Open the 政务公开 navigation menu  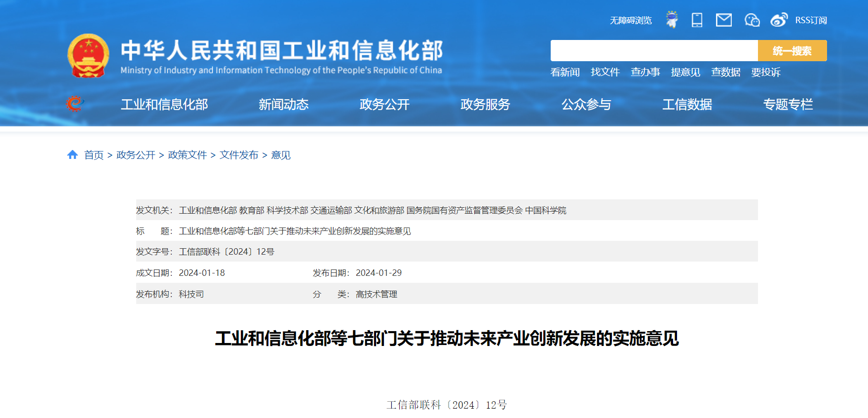coord(384,104)
